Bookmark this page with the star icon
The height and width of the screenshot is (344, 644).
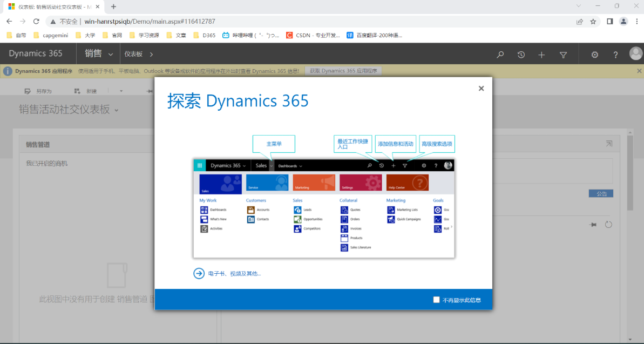tap(593, 22)
